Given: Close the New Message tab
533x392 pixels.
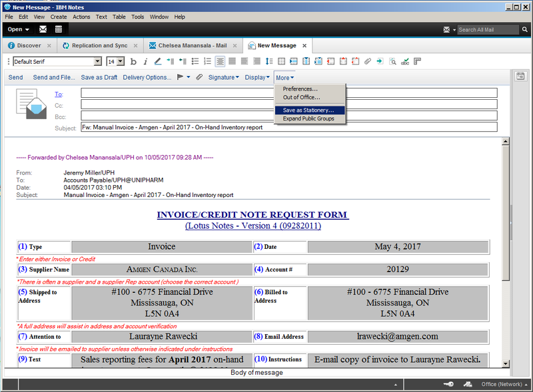Looking at the screenshot, I should point(304,45).
